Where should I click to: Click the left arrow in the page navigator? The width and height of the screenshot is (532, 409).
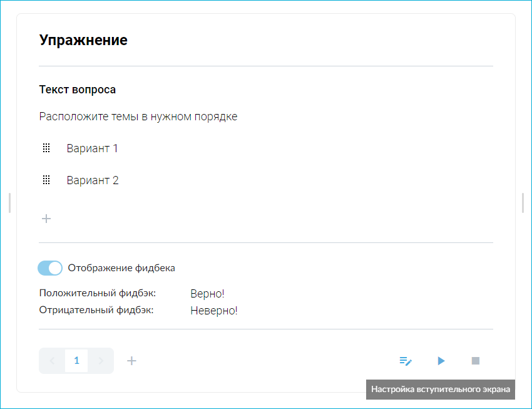(52, 361)
